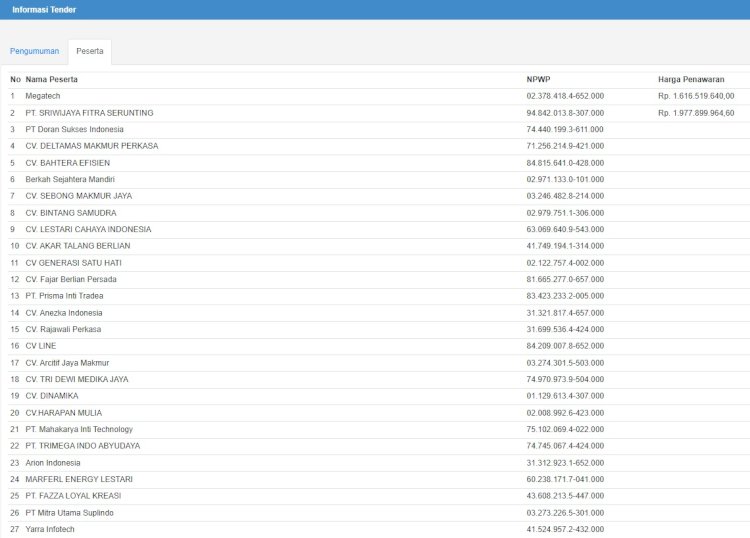This screenshot has width=750, height=538.
Task: Click CV. BINTANG SAMUDRA participant
Action: (71, 213)
